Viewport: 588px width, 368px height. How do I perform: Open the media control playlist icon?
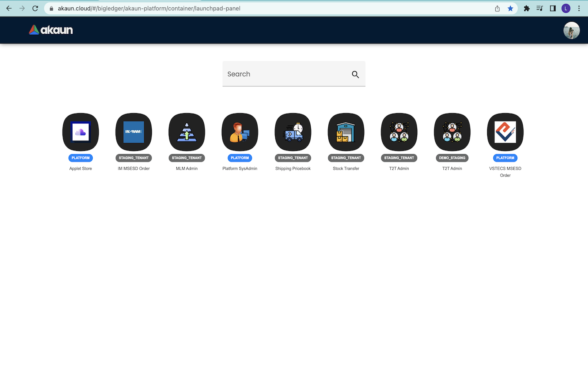[x=540, y=8]
